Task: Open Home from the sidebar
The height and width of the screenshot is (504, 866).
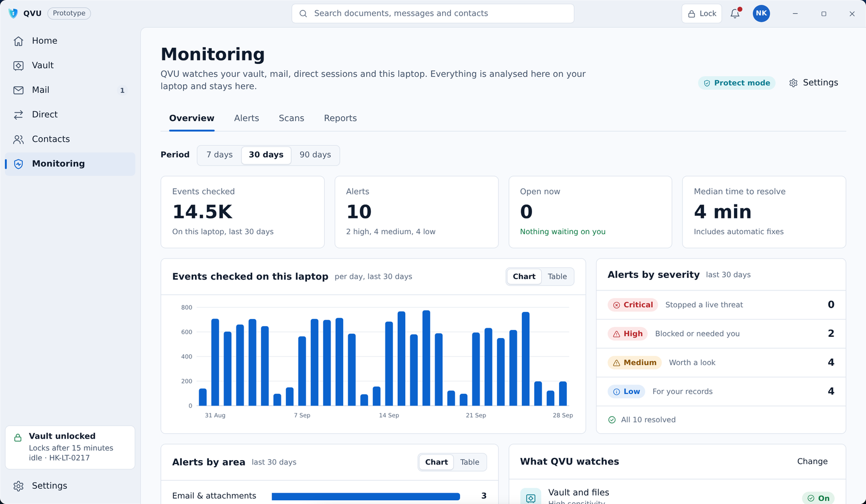Action: tap(70, 41)
